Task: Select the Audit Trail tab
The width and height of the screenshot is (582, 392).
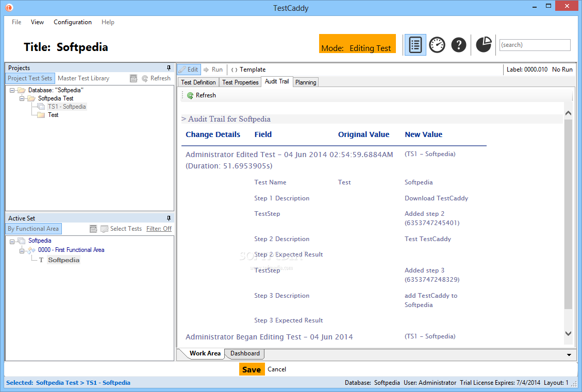Action: [x=277, y=81]
